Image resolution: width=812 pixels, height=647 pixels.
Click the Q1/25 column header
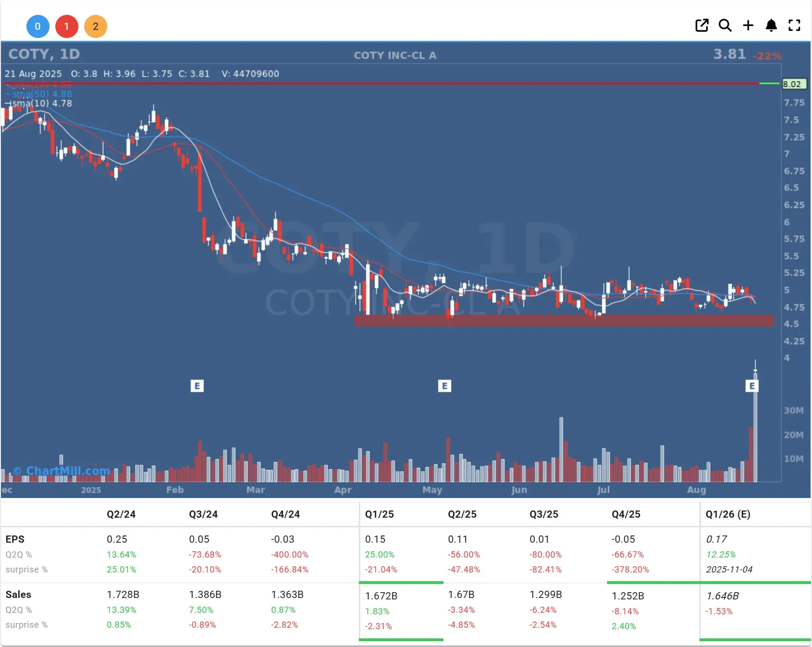(380, 514)
